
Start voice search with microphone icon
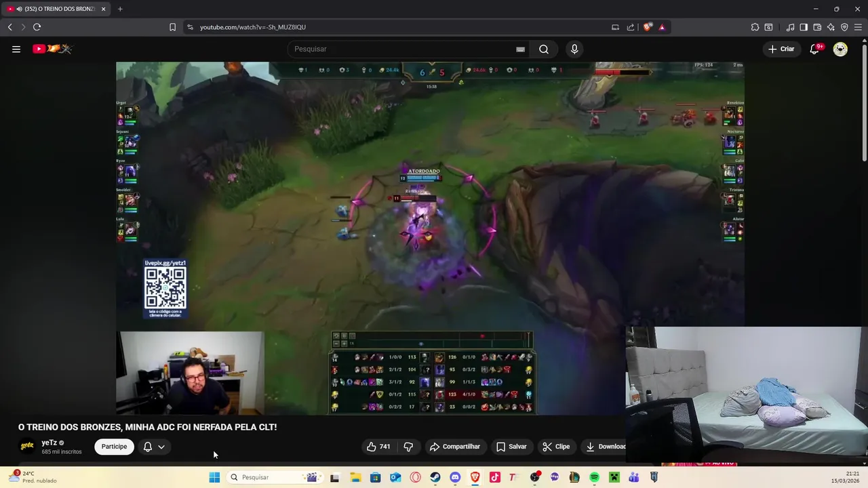pos(574,49)
